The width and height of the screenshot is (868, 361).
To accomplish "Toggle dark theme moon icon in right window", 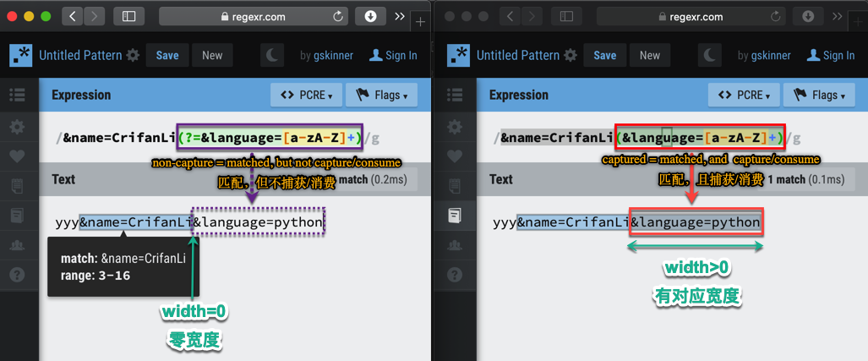I will point(710,55).
